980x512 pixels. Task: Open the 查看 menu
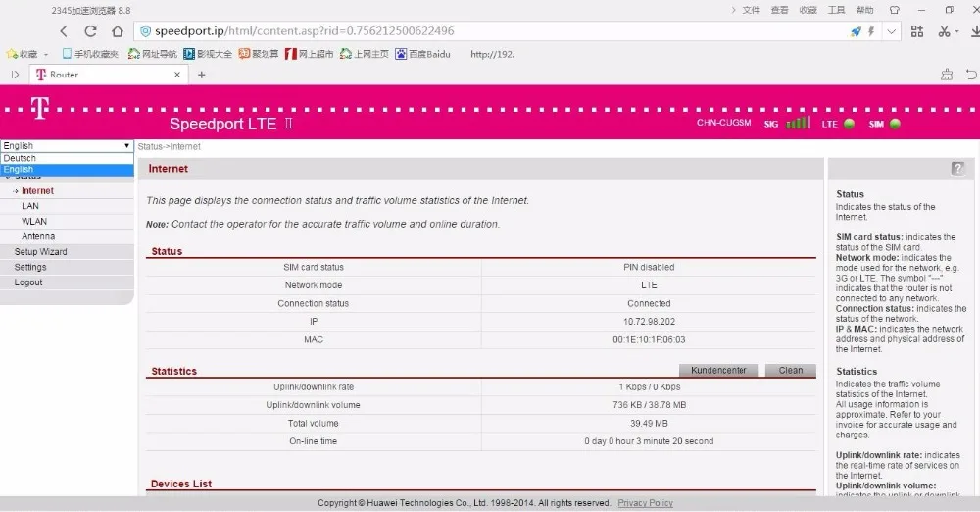pos(779,10)
